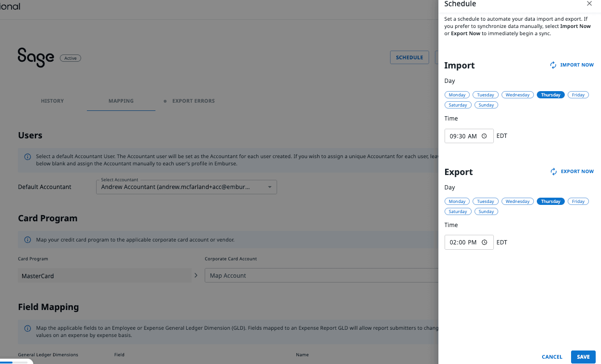
Task: Cancel the schedule changes
Action: pos(552,357)
